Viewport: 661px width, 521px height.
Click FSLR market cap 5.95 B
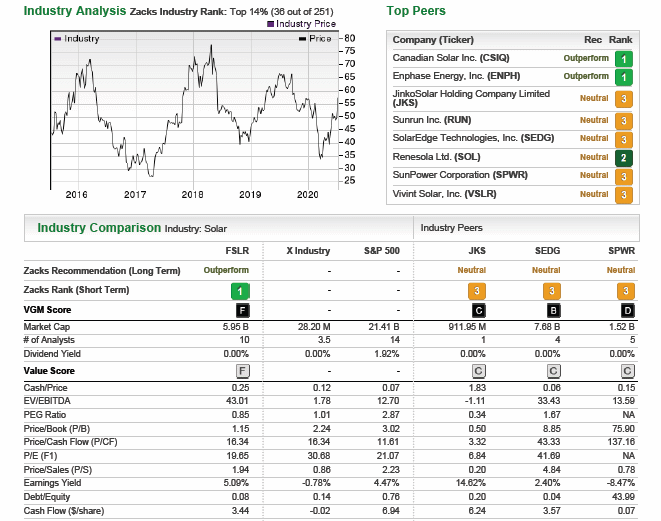click(236, 327)
